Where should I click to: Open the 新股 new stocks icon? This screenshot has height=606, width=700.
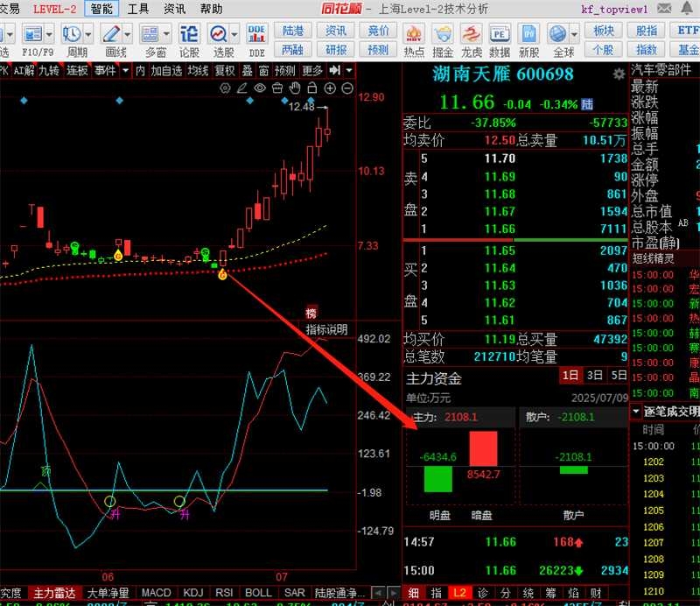coord(529,34)
